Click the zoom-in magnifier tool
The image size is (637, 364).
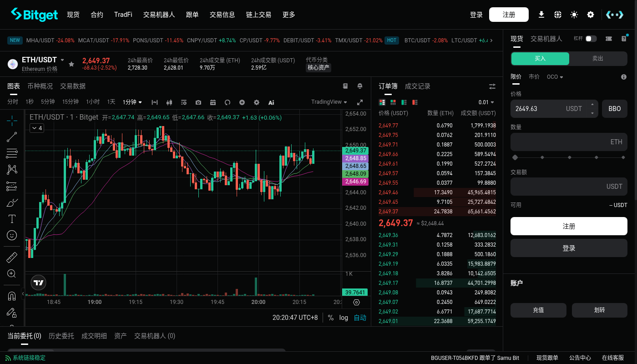(x=12, y=274)
